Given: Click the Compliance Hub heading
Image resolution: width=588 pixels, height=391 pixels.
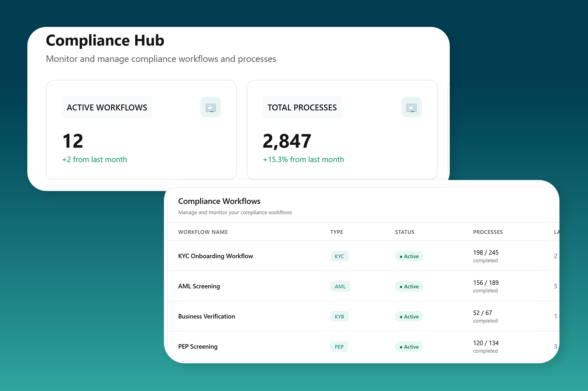Looking at the screenshot, I should tap(105, 40).
